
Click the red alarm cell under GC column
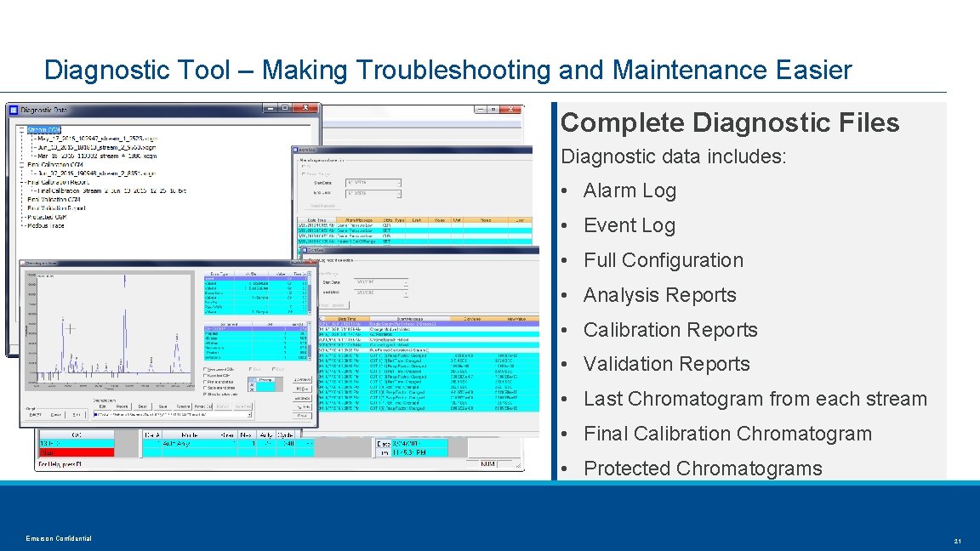(77, 452)
